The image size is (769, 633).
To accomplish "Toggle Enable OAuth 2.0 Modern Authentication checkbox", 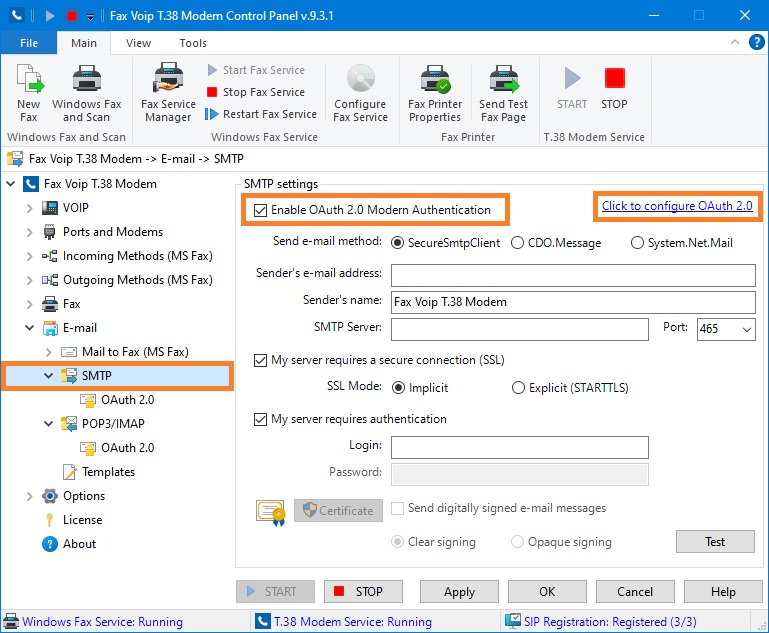I will 260,210.
